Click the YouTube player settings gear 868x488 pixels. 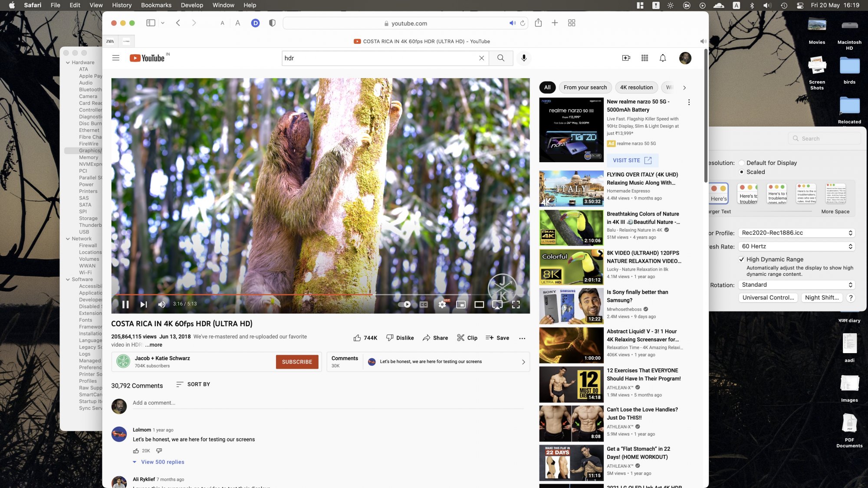pyautogui.click(x=442, y=305)
